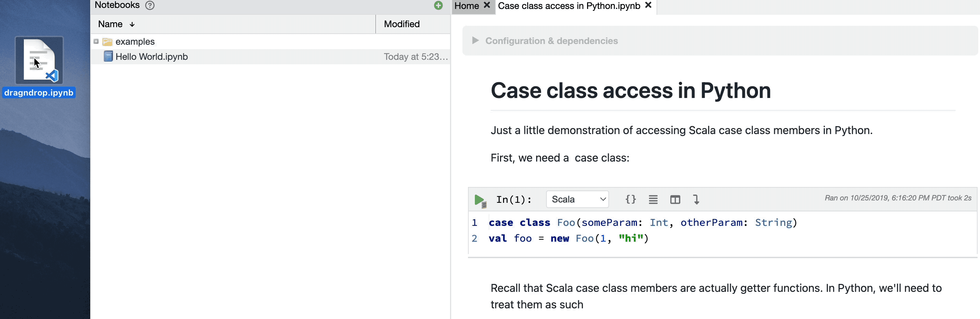This screenshot has height=319, width=980.
Task: Toggle code visibility with curly braces icon
Action: click(630, 199)
